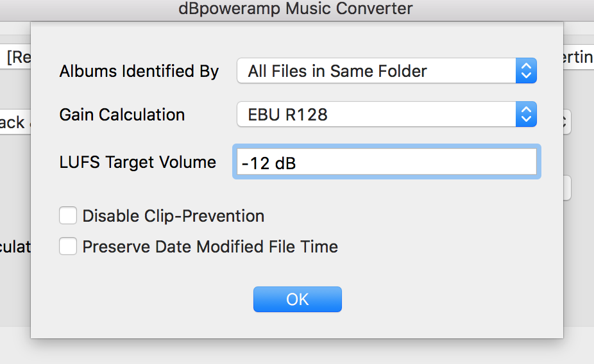Click the Disable Clip-Prevention label text
594x364 pixels.
click(173, 216)
